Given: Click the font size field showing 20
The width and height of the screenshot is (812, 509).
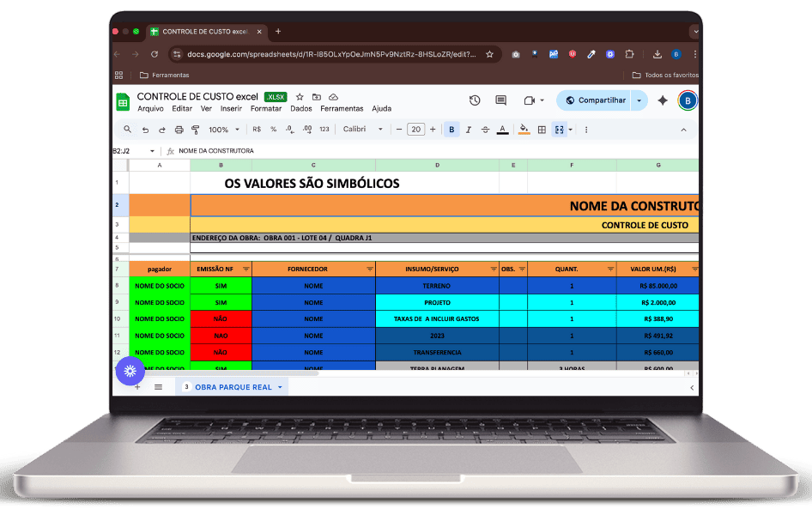Looking at the screenshot, I should (415, 130).
